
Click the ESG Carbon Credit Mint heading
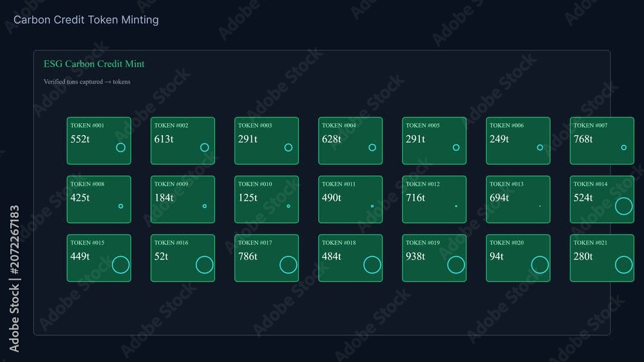click(94, 64)
